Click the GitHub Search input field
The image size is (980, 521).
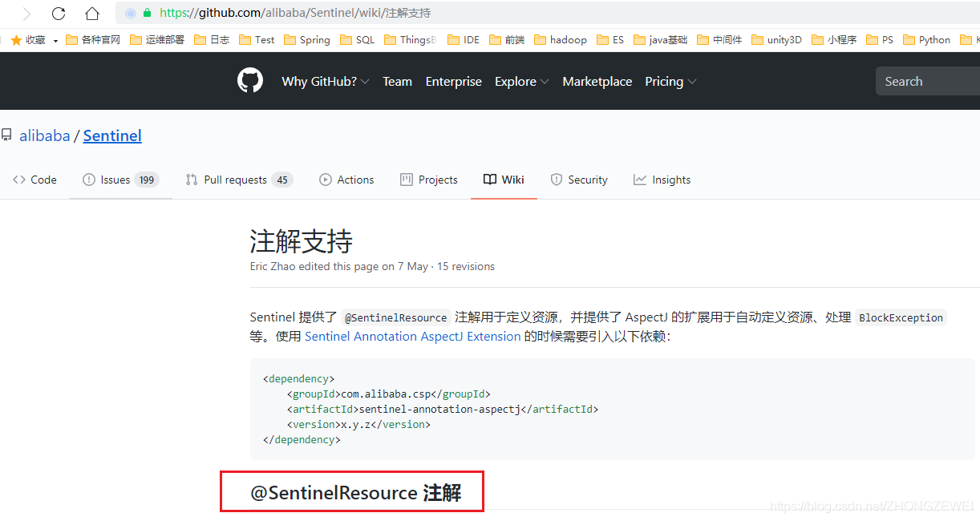928,81
